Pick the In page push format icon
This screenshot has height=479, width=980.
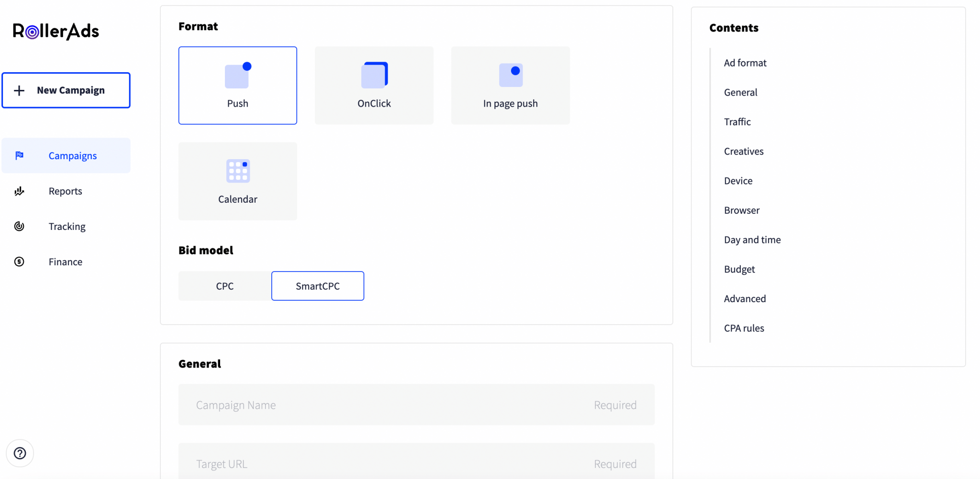coord(510,75)
